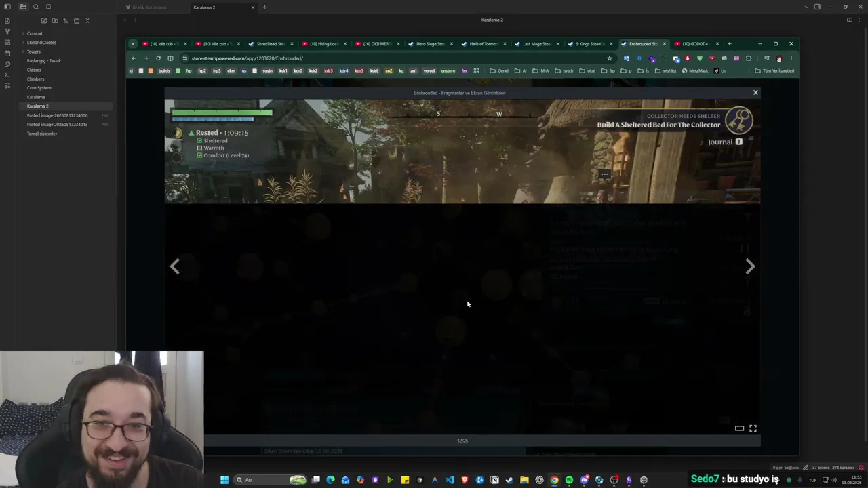Switch to the Hiring Loop YouTube tab
This screenshot has width=868, height=488.
click(x=324, y=44)
